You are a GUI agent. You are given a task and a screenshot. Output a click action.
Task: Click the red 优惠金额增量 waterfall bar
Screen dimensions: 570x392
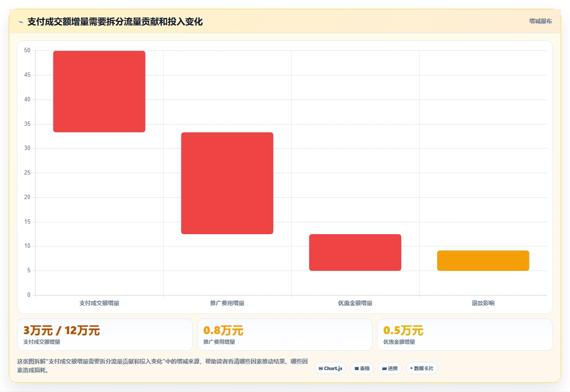tap(355, 253)
